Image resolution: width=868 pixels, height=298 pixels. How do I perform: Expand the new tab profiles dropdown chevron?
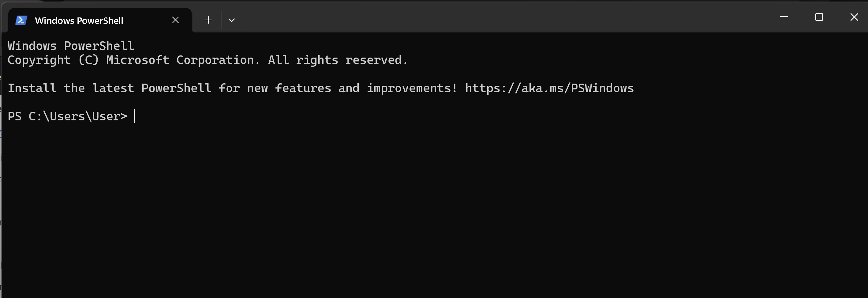tap(231, 20)
